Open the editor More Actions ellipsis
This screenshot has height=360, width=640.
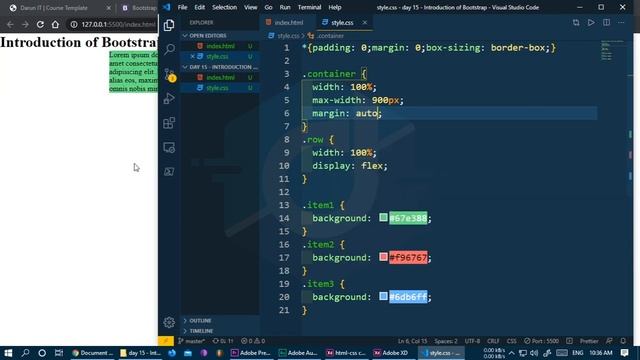[x=621, y=22]
